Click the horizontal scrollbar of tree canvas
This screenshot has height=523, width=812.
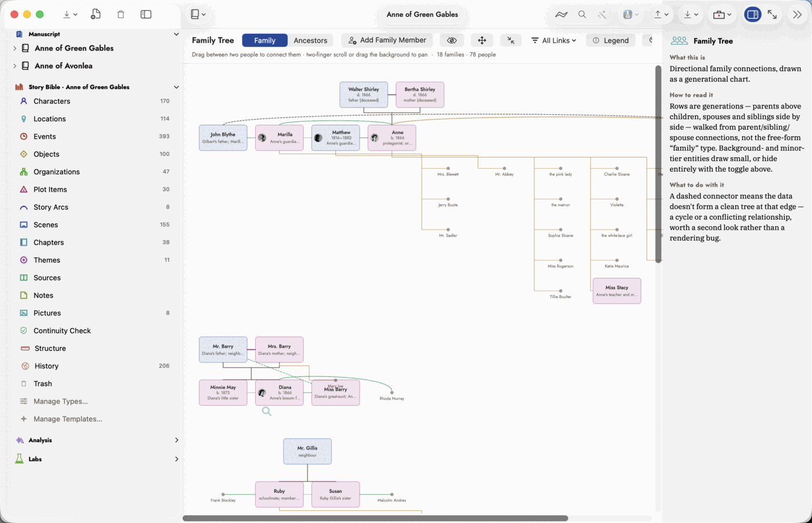375,518
